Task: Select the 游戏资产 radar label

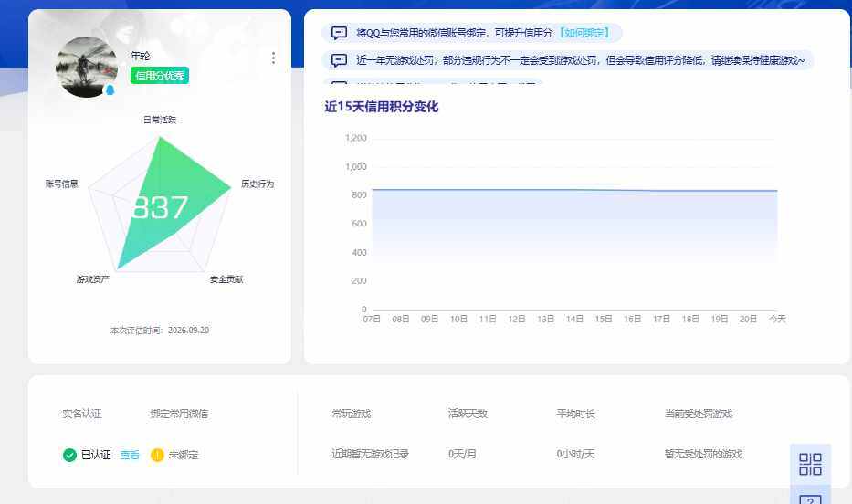Action: click(x=93, y=279)
